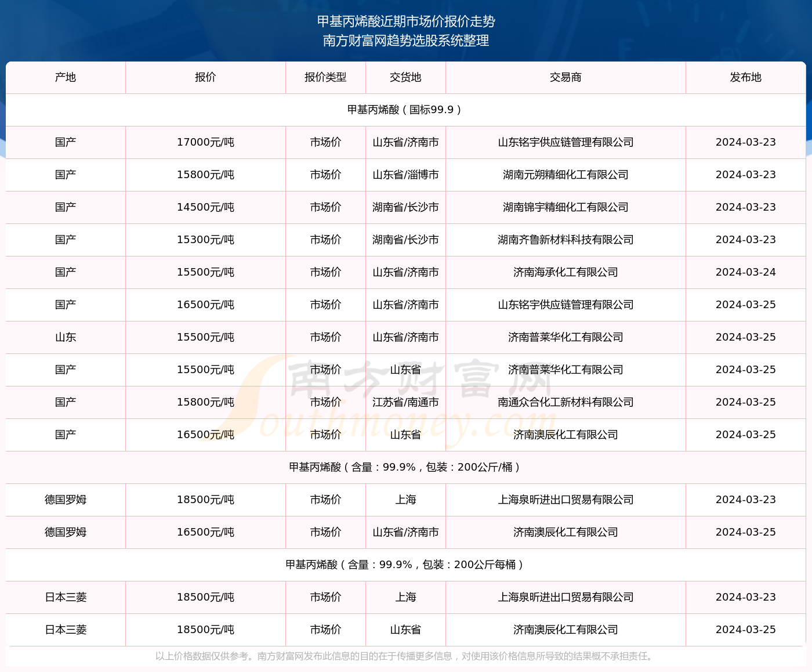Click 湖南省/长沙市 in 14500元/吨 row
Viewport: 812px width, 672px height.
(x=405, y=207)
